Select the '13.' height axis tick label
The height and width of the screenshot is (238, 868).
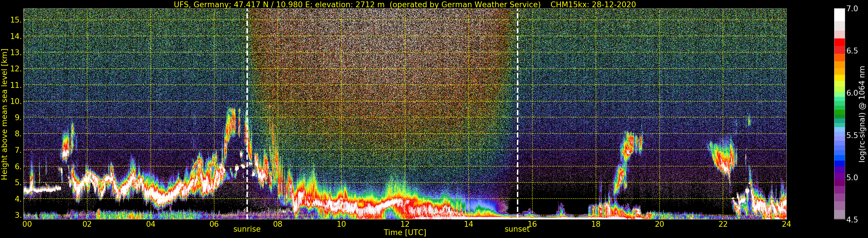pos(16,53)
